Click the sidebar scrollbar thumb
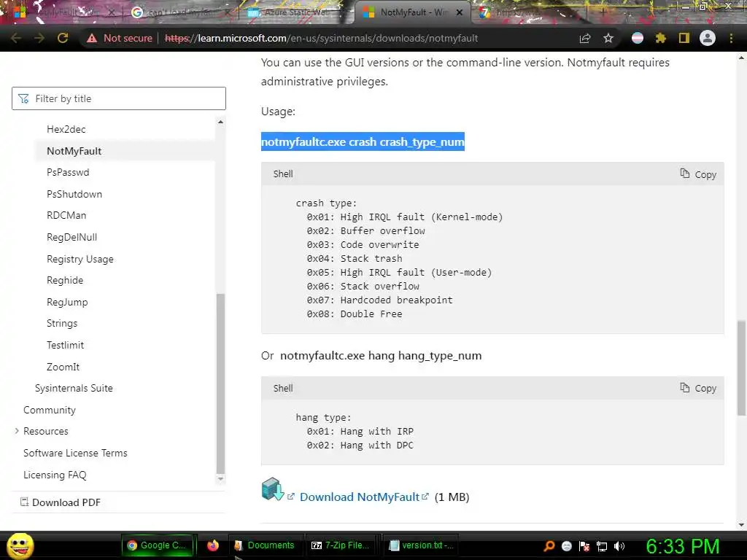The height and width of the screenshot is (560, 747). pos(220,384)
